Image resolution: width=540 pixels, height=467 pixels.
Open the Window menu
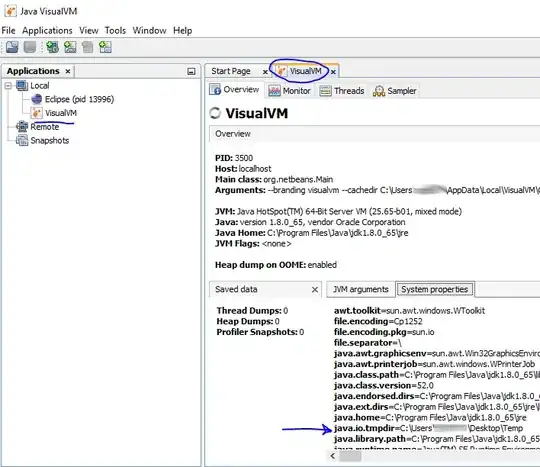149,31
